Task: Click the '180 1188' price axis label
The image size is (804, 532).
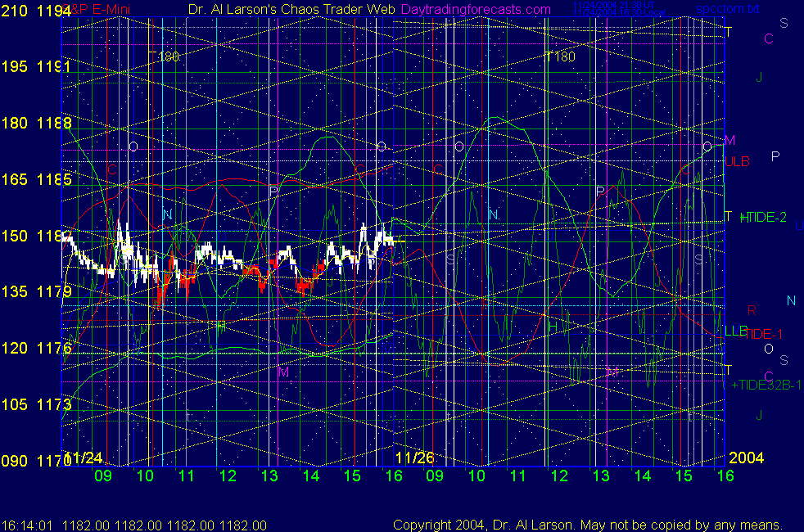Action: (x=36, y=123)
